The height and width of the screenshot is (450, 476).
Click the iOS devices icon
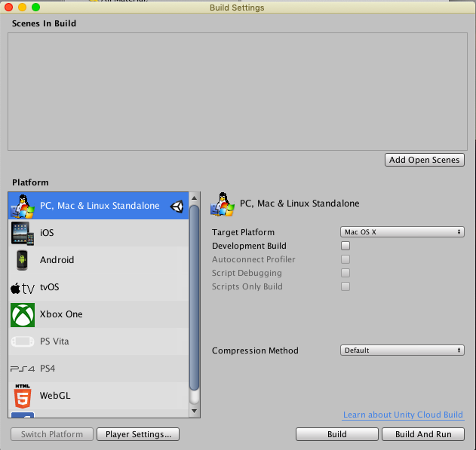23,233
